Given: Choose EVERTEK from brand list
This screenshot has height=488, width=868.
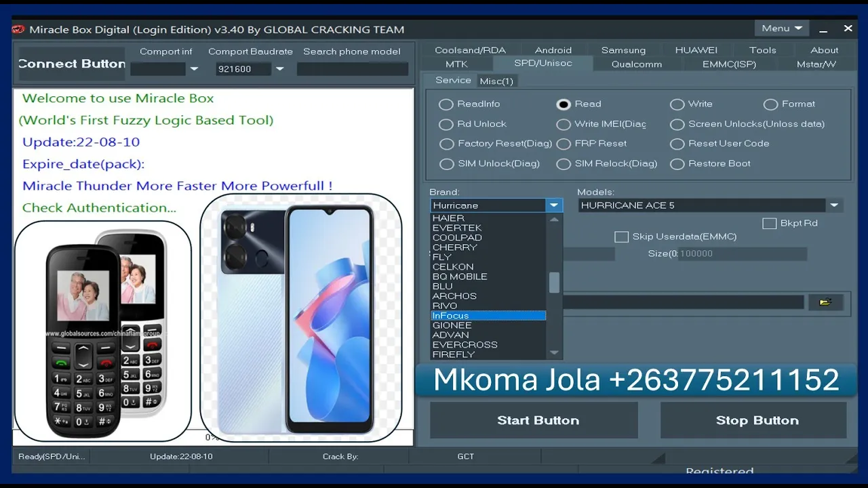Looking at the screenshot, I should (x=488, y=228).
